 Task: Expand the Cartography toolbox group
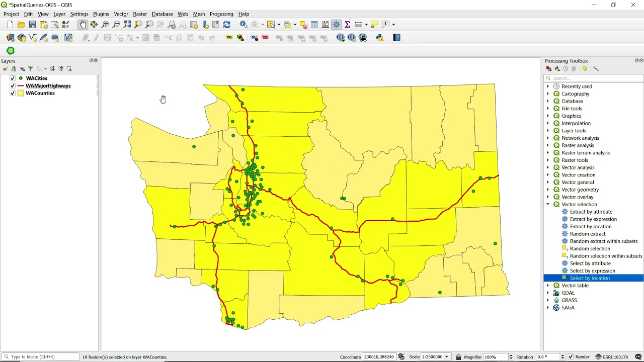[548, 94]
